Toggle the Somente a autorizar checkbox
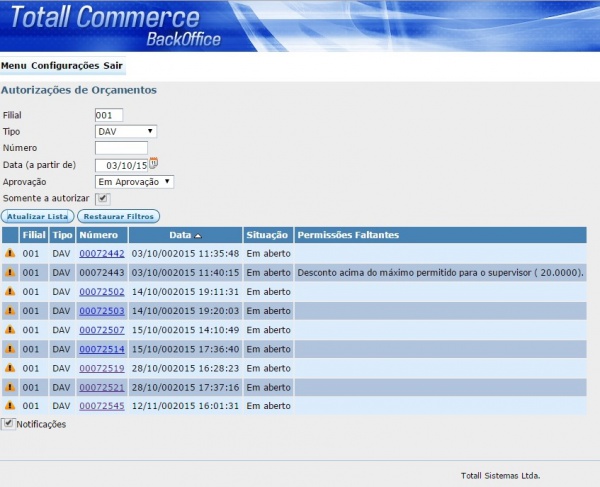Image resolution: width=600 pixels, height=487 pixels. tap(102, 199)
